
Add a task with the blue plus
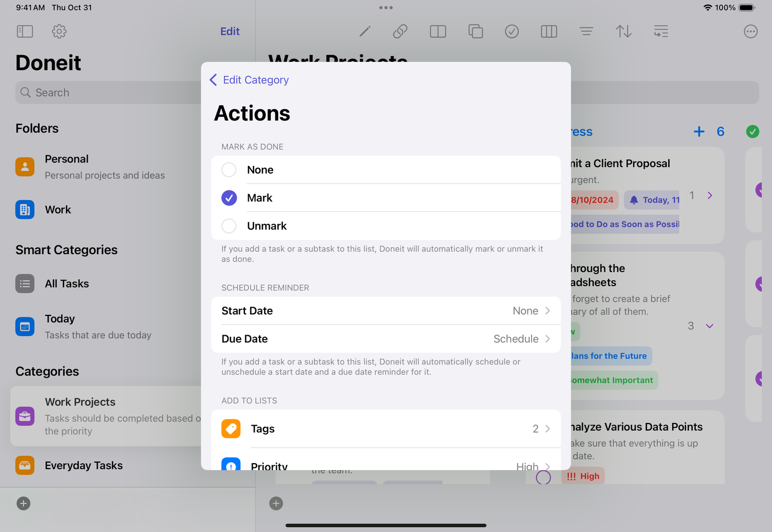pyautogui.click(x=699, y=131)
